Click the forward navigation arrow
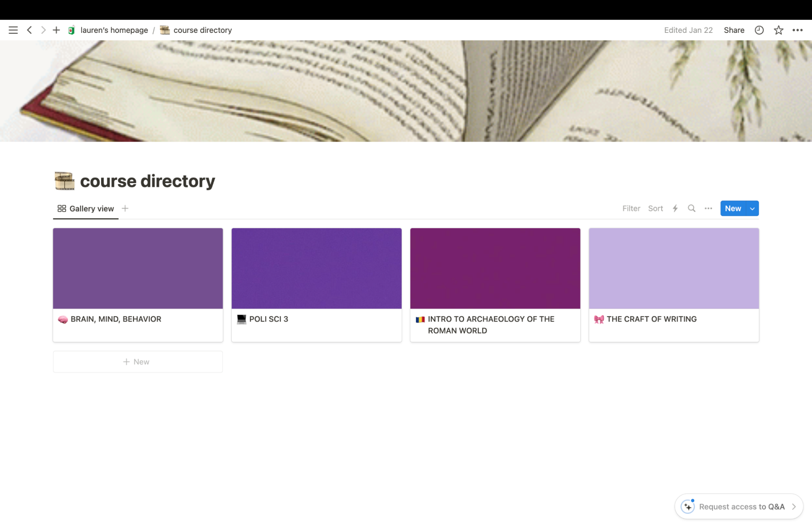The height and width of the screenshot is (528, 812). coord(43,30)
